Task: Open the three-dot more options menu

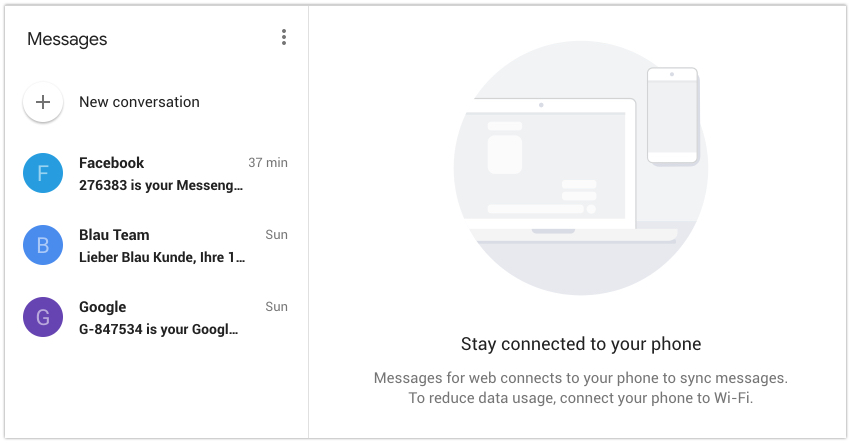Action: click(x=284, y=38)
